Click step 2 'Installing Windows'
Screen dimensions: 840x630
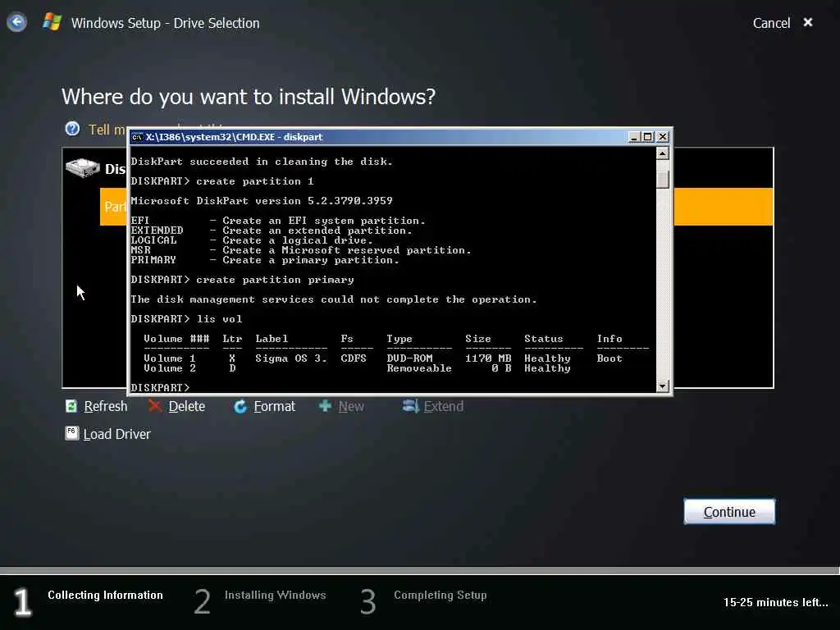[x=276, y=596]
